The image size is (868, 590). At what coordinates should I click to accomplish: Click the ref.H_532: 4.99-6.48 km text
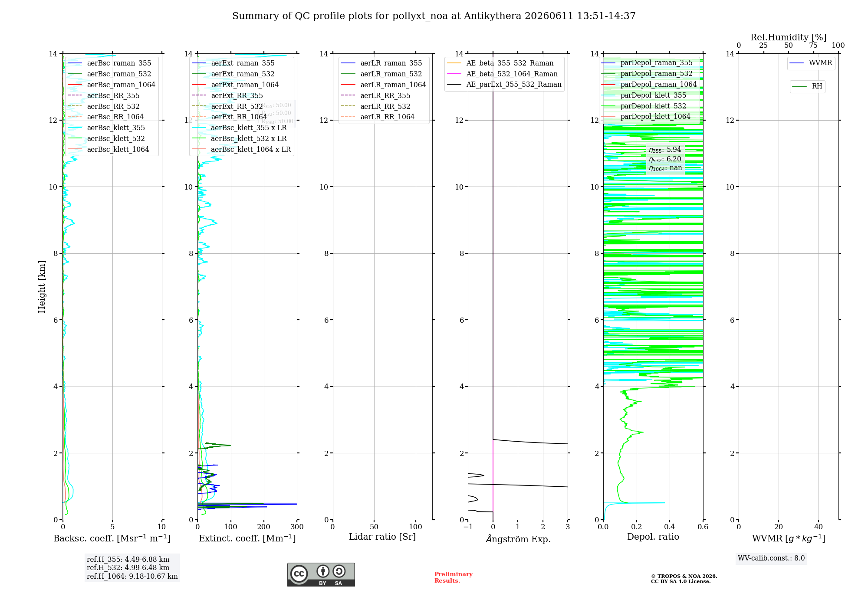point(128,568)
